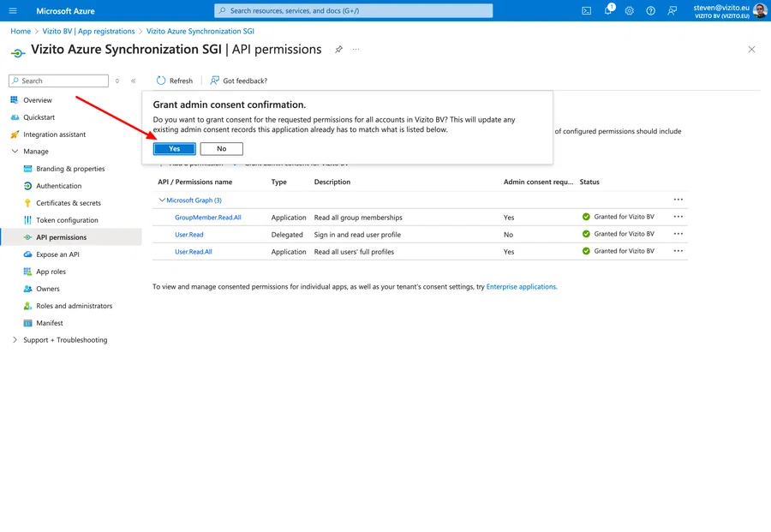Image resolution: width=771 pixels, height=532 pixels.
Task: Open the help question-mark menu
Action: [649, 10]
